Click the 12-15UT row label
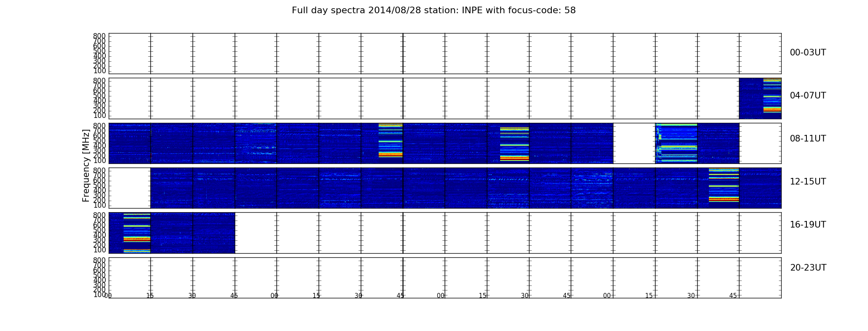Screen dimensions: 868x331 pyautogui.click(x=808, y=182)
